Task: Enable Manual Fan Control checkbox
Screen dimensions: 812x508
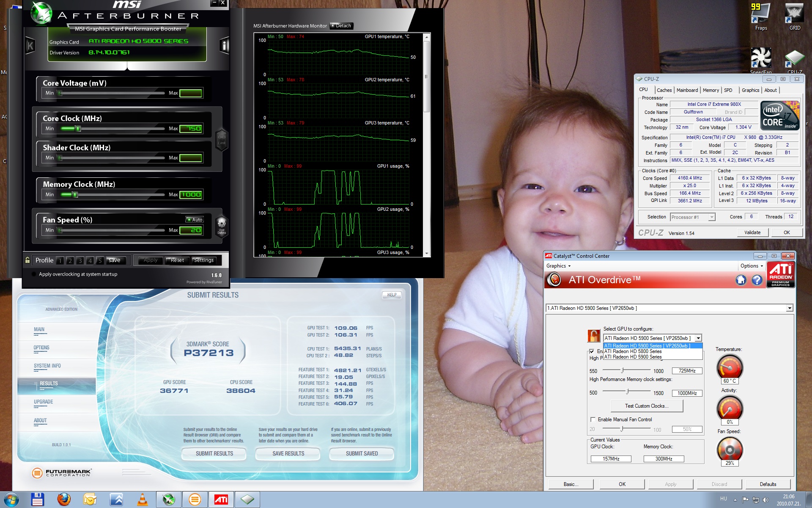Action: [x=593, y=420]
